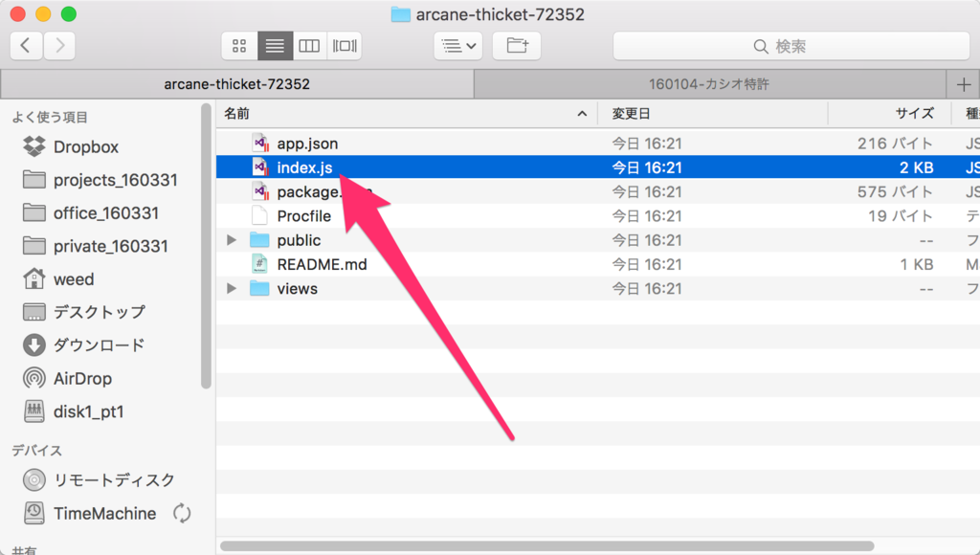Open the TimeMachine device

coord(89,513)
